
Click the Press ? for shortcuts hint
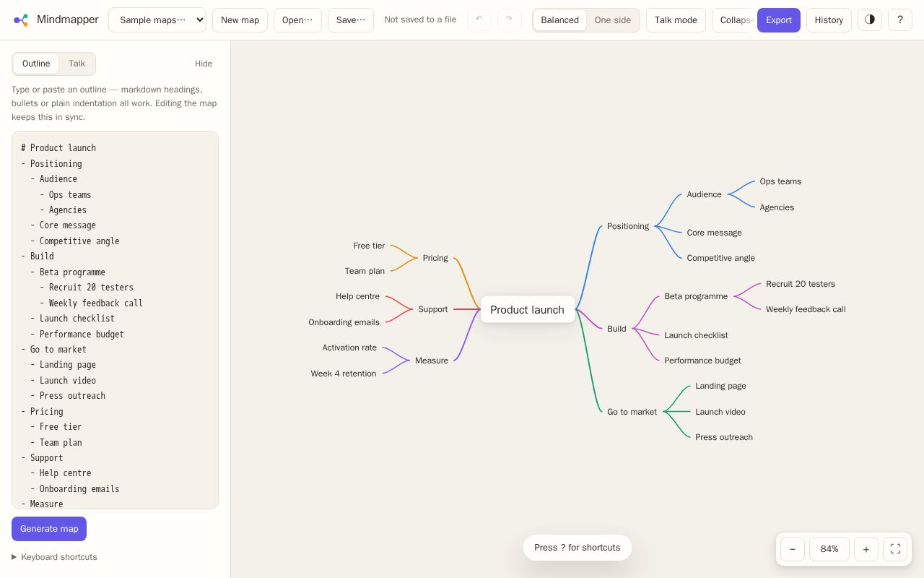pyautogui.click(x=577, y=548)
